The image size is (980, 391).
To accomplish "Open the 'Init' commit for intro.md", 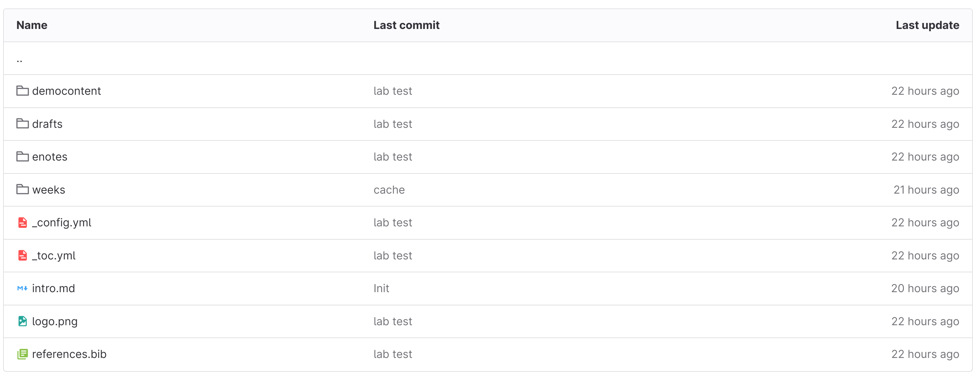I will pos(381,288).
